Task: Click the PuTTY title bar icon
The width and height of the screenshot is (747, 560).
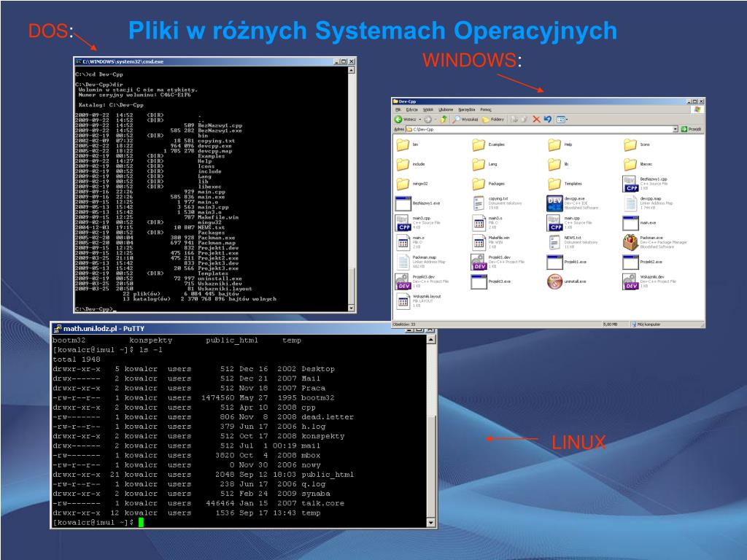Action: click(58, 329)
